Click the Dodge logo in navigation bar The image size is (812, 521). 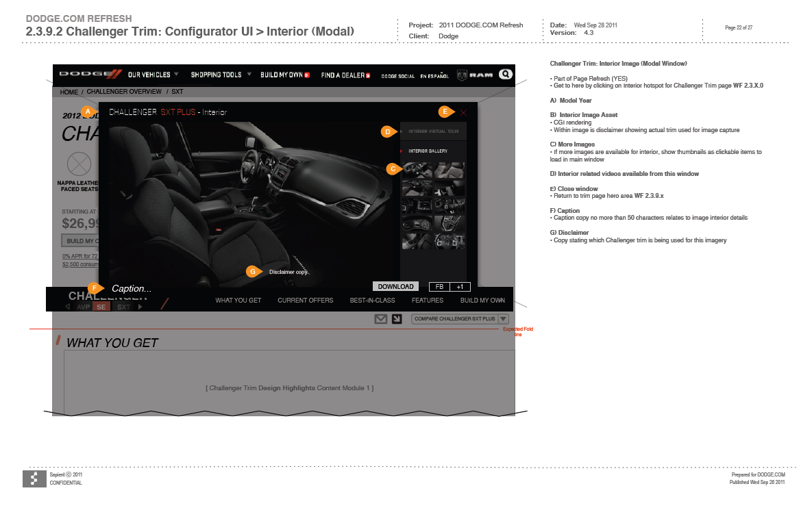[90, 75]
